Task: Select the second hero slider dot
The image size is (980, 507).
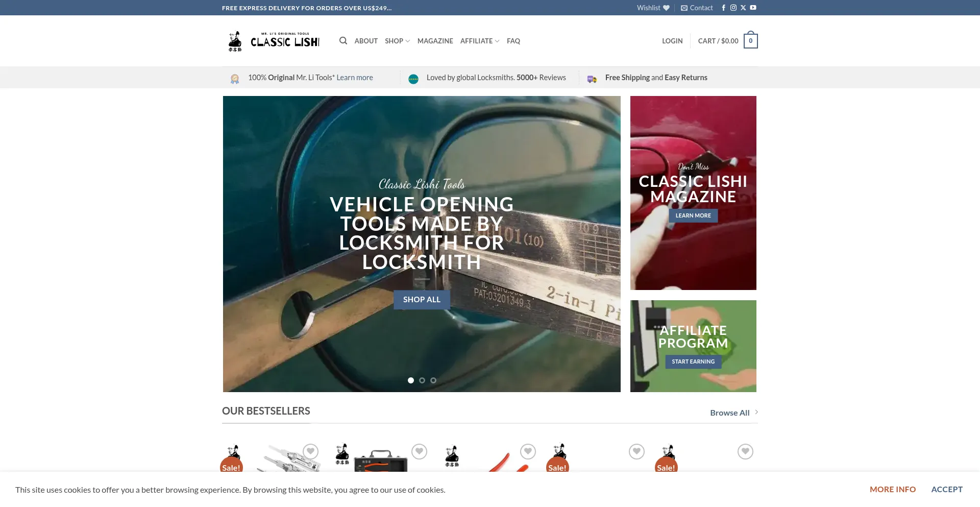Action: (x=422, y=380)
